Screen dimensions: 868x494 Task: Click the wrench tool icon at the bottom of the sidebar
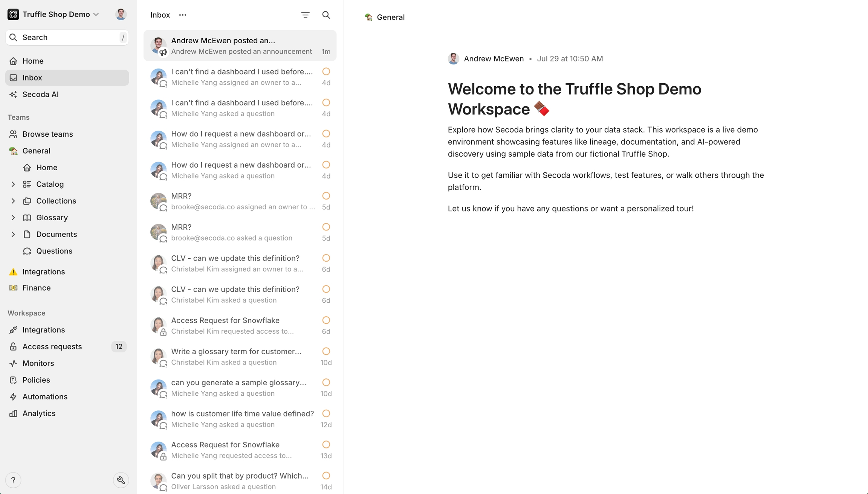(x=121, y=480)
